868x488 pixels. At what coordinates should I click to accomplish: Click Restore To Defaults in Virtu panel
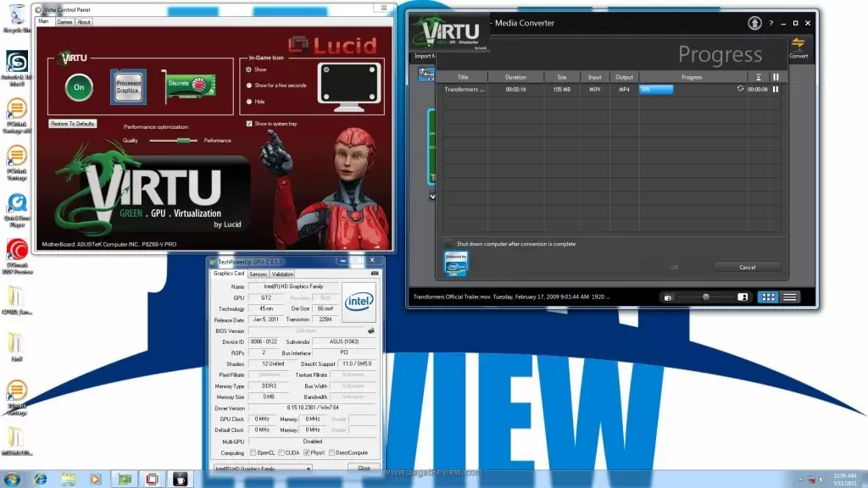pos(73,124)
